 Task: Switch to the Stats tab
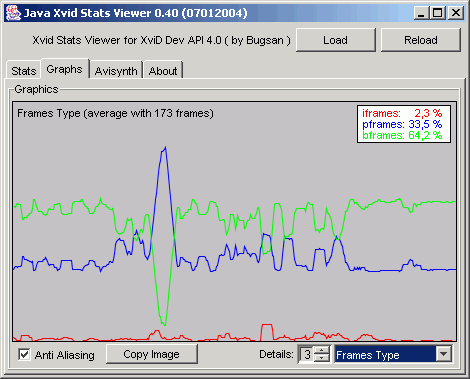(x=23, y=71)
